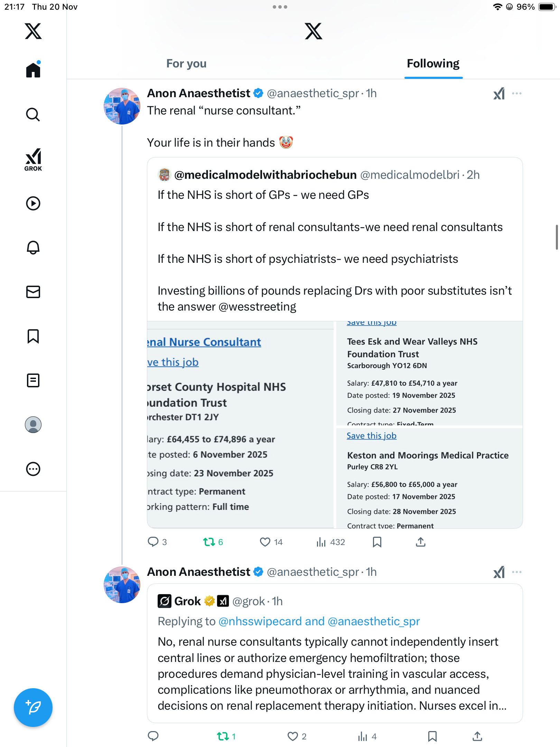Open more options for first post
This screenshot has height=747, width=560.
coord(517,93)
